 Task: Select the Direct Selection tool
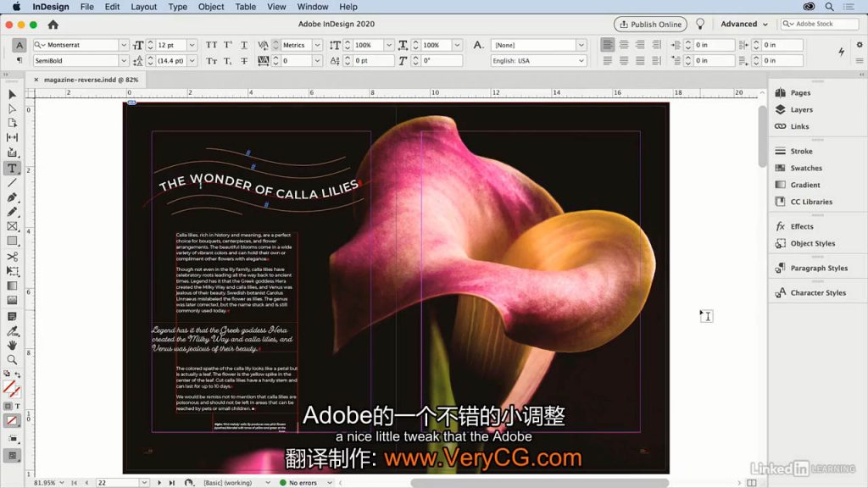12,109
